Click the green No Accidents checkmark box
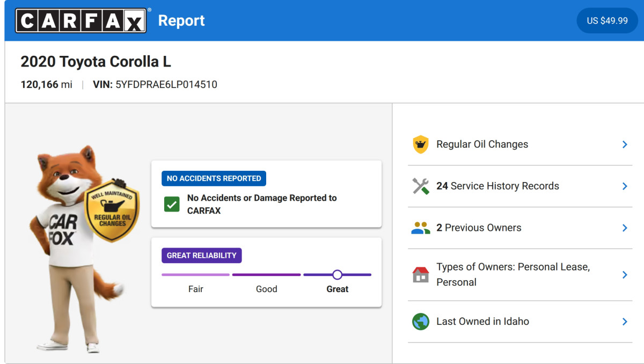Image resolution: width=644 pixels, height=364 pixels. pyautogui.click(x=172, y=204)
